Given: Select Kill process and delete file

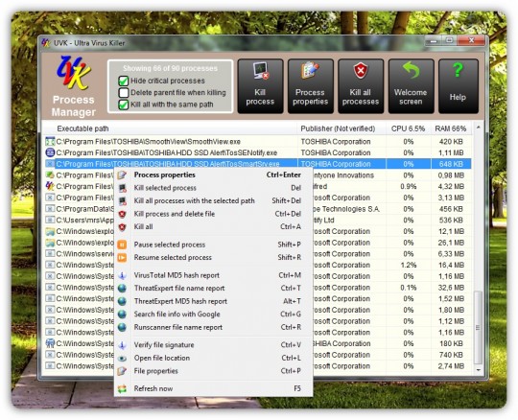Looking at the screenshot, I should click(213, 214).
